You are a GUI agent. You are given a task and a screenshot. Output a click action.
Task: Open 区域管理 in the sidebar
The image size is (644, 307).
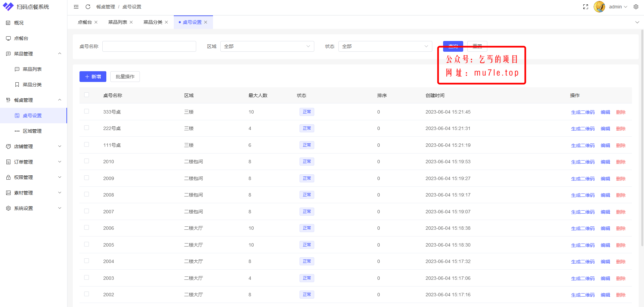(34, 131)
